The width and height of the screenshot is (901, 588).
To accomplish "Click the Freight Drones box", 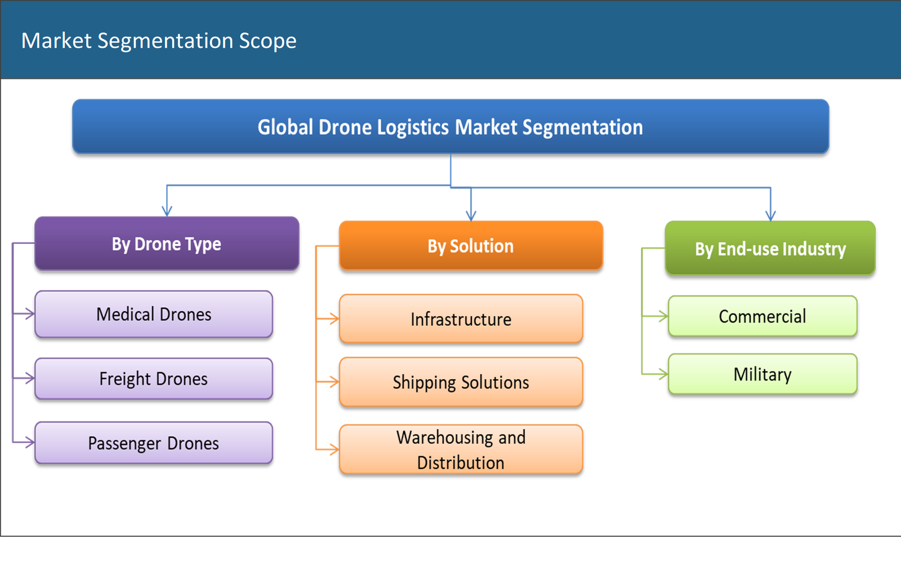I will pyautogui.click(x=153, y=379).
